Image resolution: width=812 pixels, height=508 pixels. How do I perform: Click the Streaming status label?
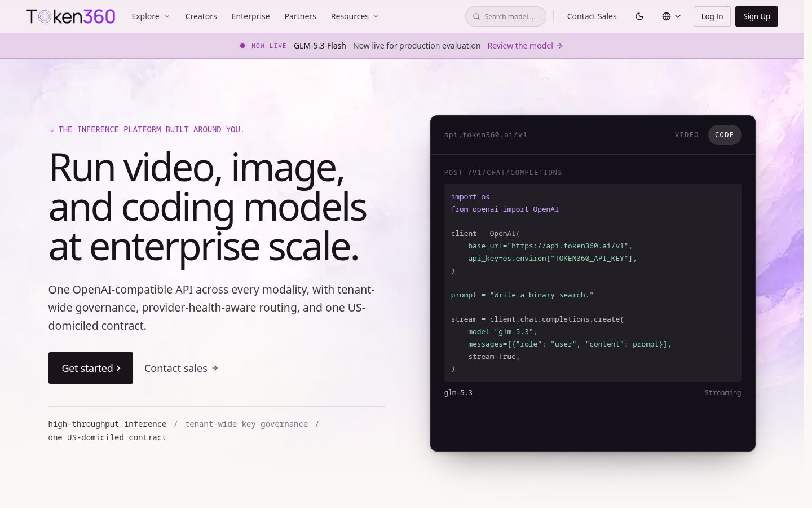click(x=722, y=393)
